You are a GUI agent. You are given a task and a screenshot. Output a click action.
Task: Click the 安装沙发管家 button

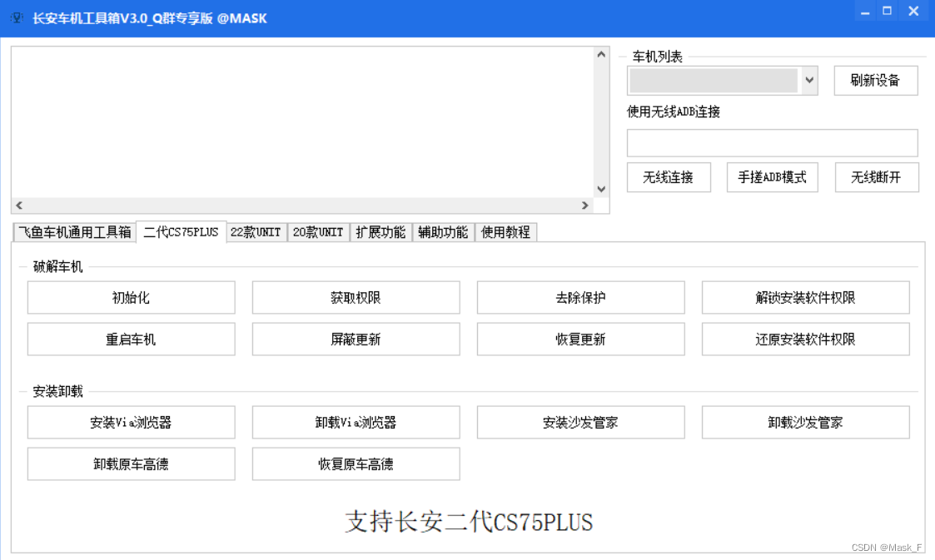point(581,423)
